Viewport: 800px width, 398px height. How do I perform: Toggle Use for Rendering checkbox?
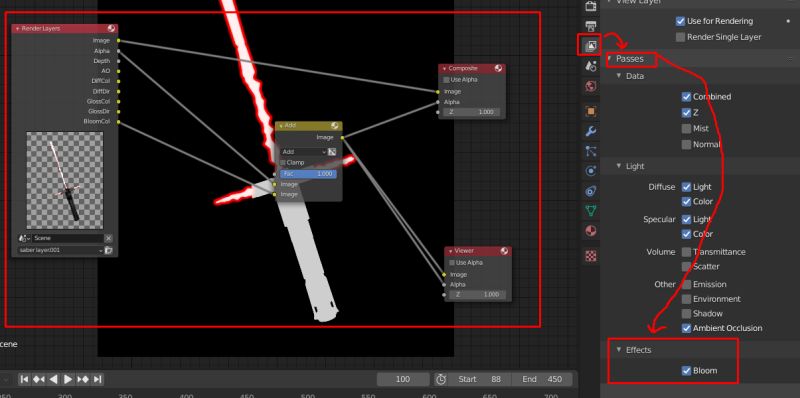(x=680, y=21)
